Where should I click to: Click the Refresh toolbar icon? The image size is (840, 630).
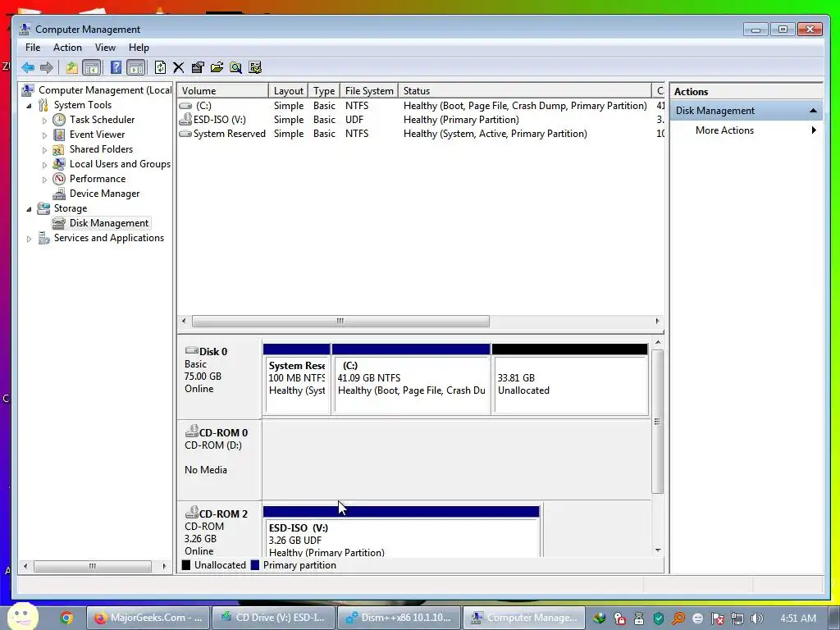pos(160,67)
